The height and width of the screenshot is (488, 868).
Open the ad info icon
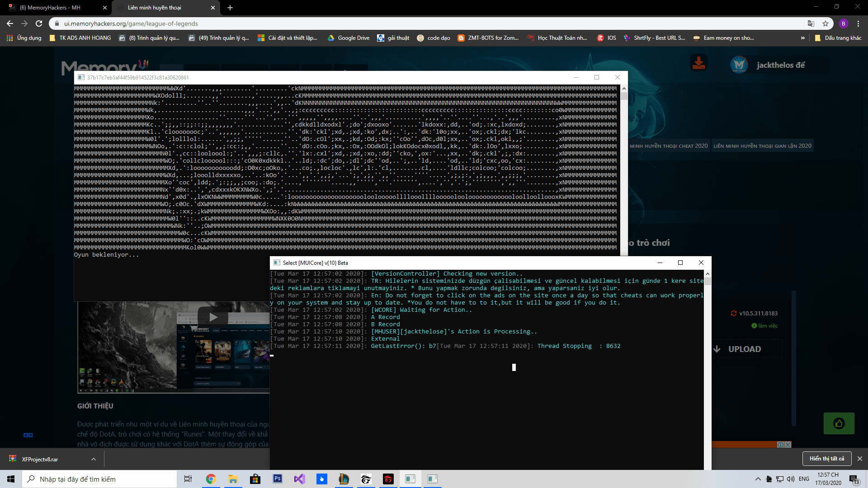click(x=780, y=445)
